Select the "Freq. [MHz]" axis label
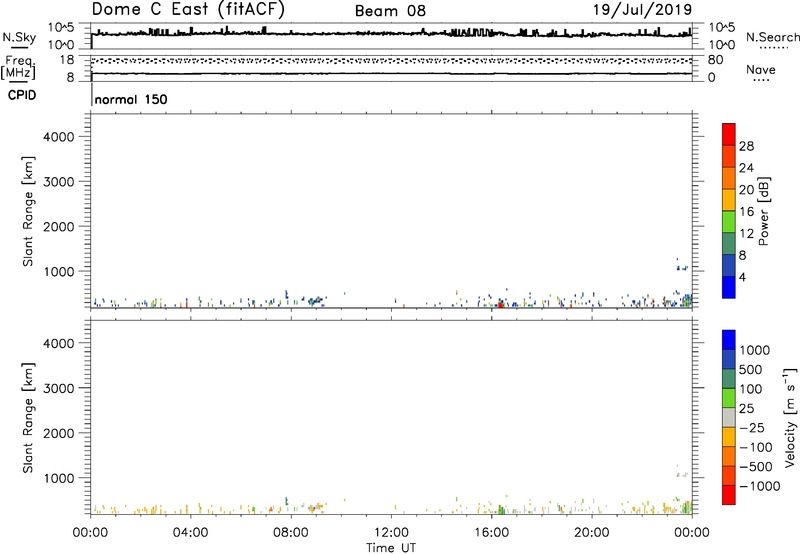 (x=18, y=67)
